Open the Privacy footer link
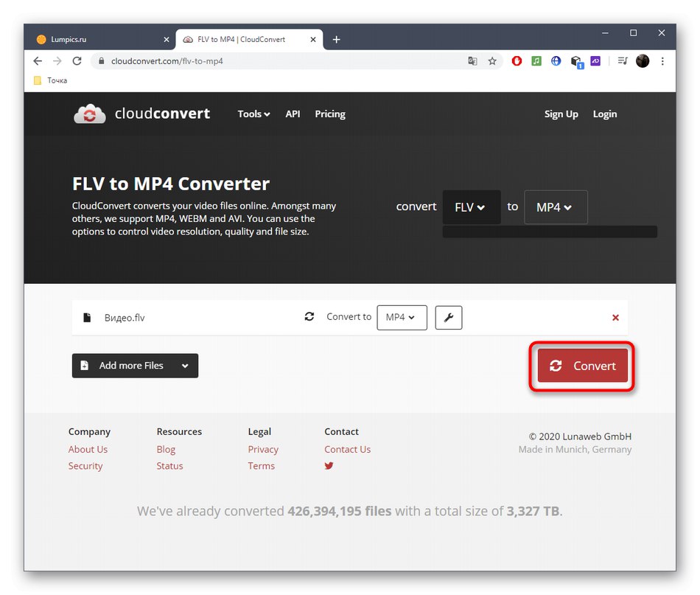This screenshot has height=595, width=700. click(x=263, y=449)
